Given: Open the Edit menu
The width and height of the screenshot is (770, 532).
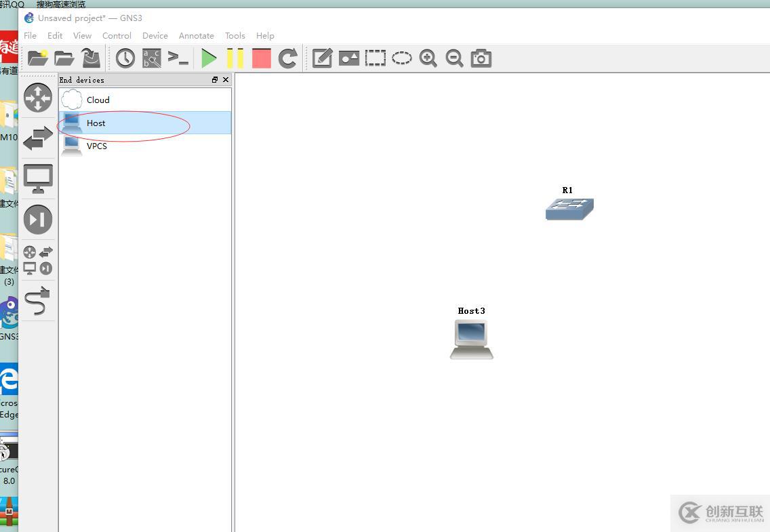Looking at the screenshot, I should (x=55, y=35).
